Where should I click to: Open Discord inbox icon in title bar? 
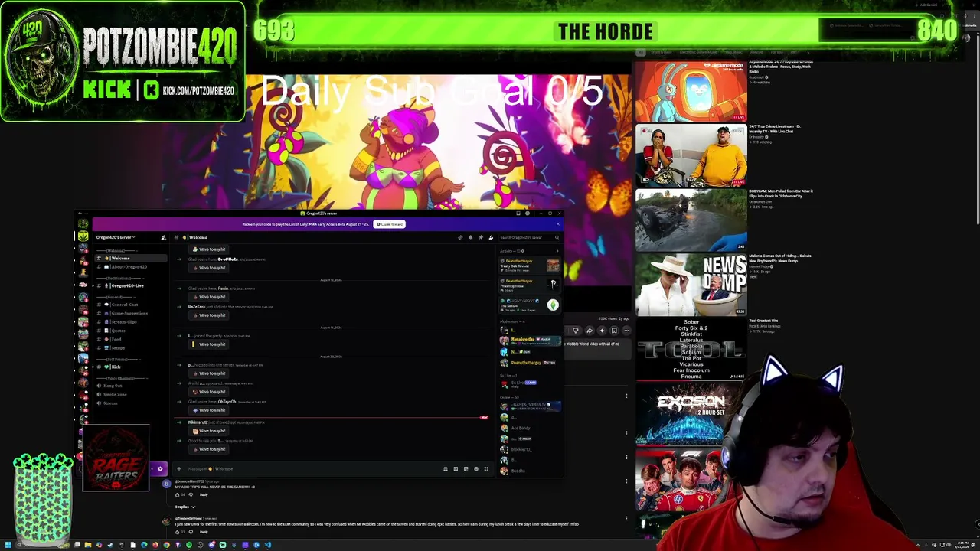click(518, 214)
